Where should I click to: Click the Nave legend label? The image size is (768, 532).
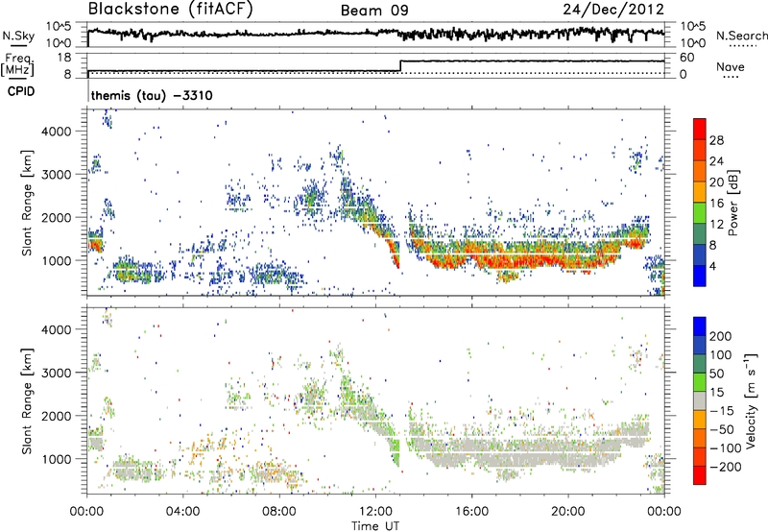(731, 66)
